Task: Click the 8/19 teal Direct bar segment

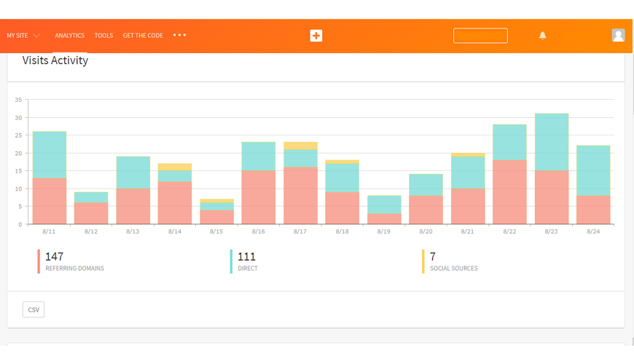Action: [x=384, y=205]
